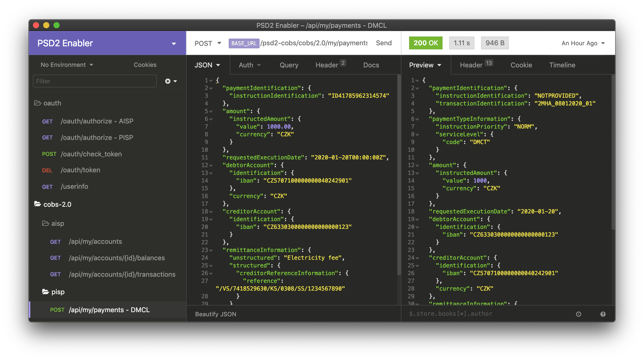Switch to the Query tab
The width and height of the screenshot is (644, 360).
tap(289, 65)
